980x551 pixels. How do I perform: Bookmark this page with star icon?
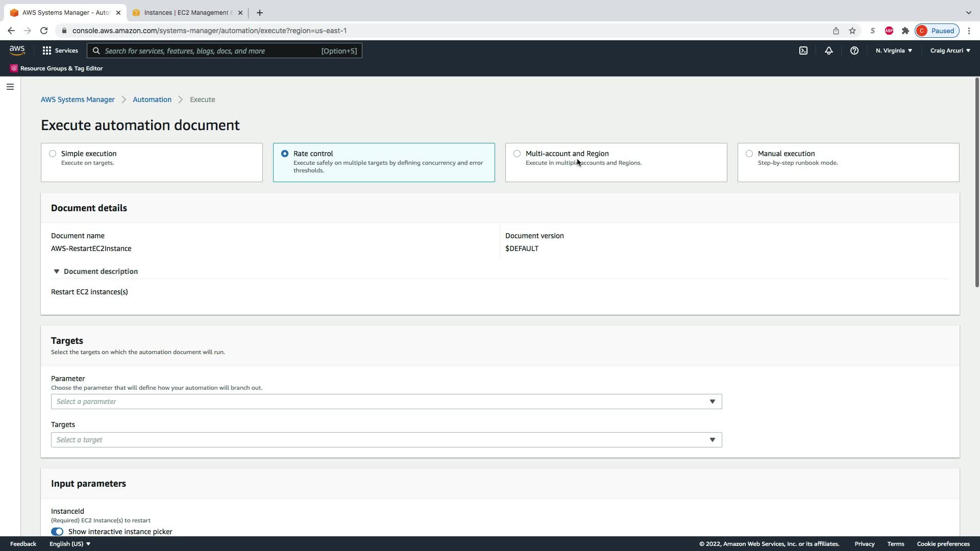click(x=852, y=31)
